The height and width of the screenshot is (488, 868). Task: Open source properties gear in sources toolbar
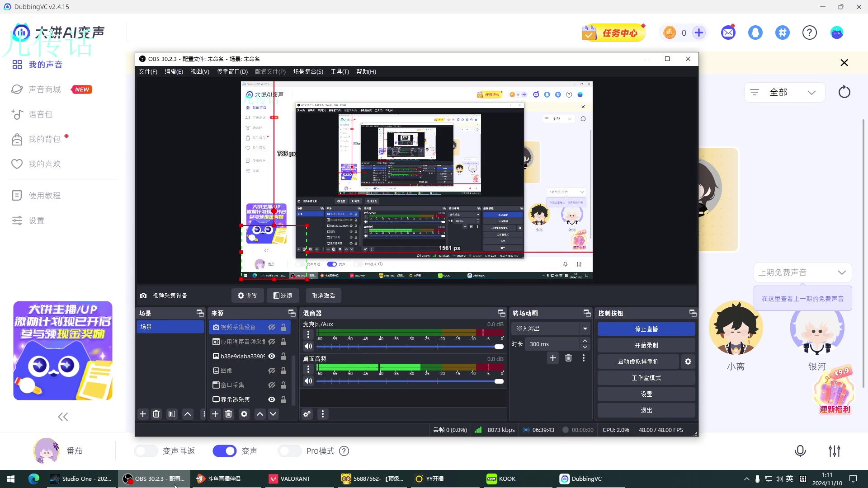coord(244,414)
